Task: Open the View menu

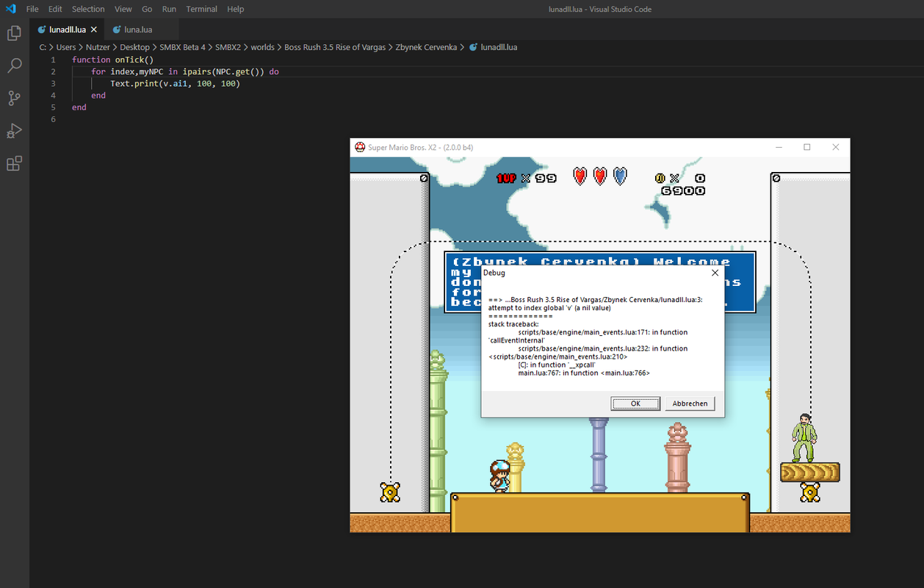Action: [x=123, y=9]
